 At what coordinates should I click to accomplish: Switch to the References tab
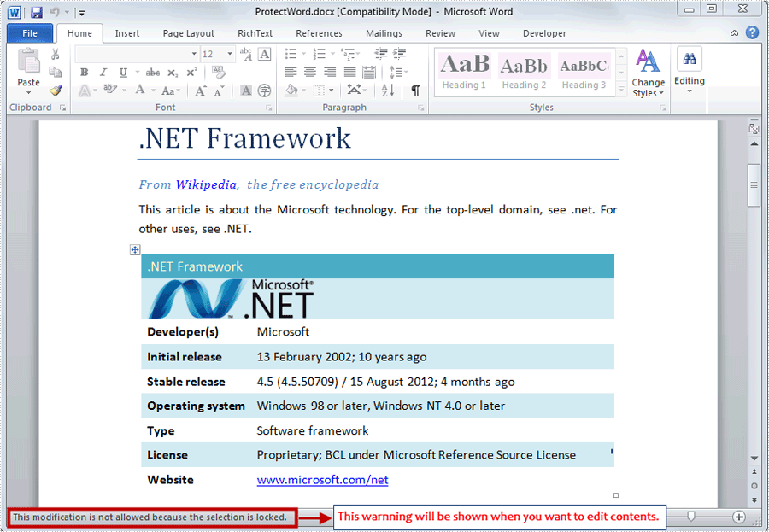coord(319,33)
